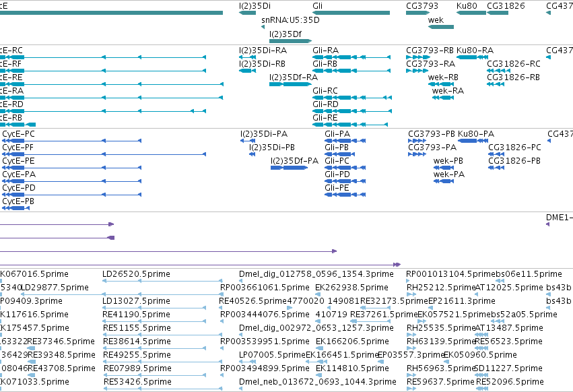Click the EK166206.5prime EST label
Image resolution: width=573 pixels, height=392 pixels.
352,341
